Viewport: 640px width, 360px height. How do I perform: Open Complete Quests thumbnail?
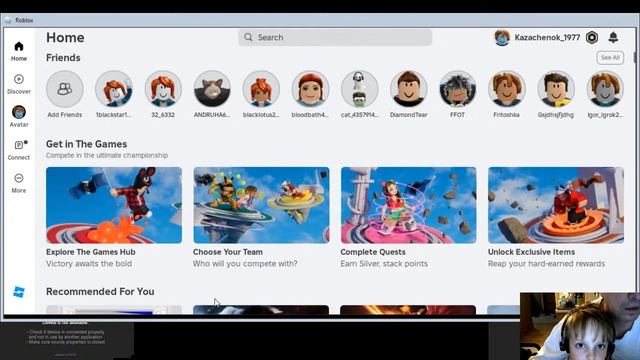pyautogui.click(x=409, y=205)
